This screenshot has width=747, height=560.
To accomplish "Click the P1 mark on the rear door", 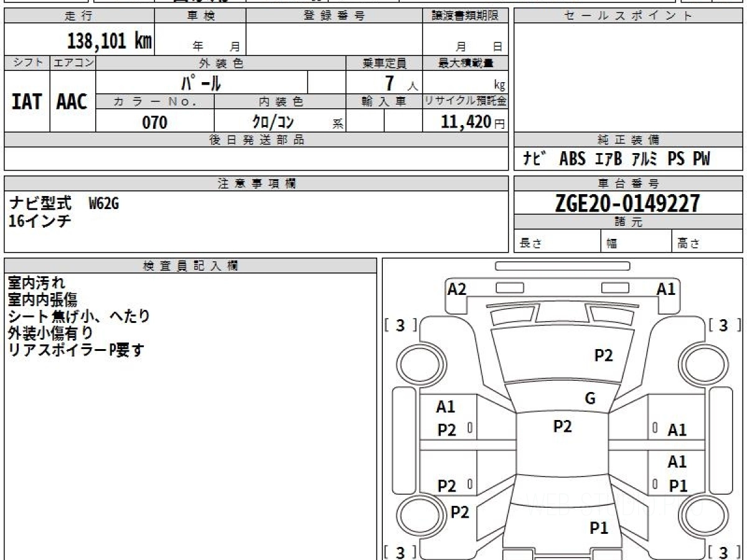I will tap(678, 487).
